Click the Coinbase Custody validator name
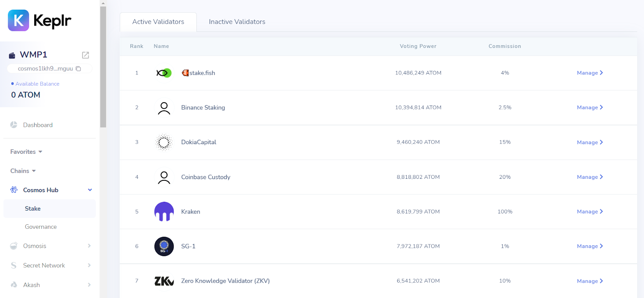The height and width of the screenshot is (298, 644). 206,177
